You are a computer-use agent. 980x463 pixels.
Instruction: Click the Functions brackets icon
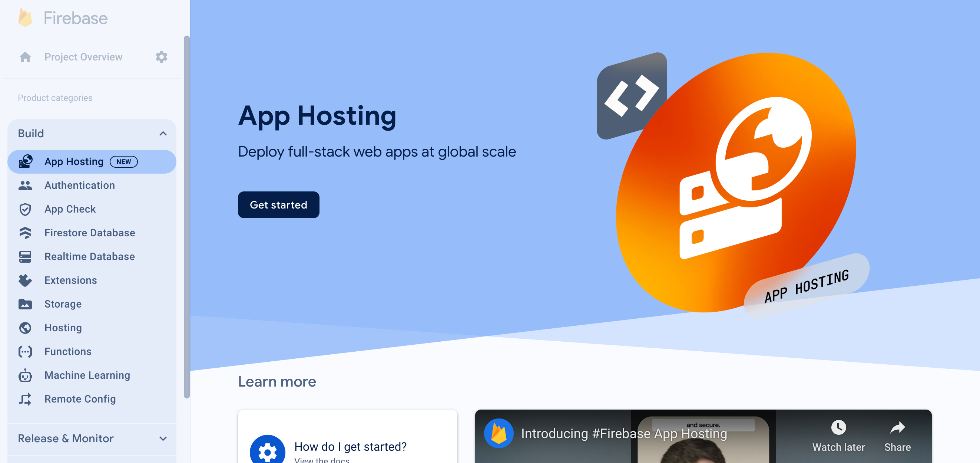25,351
